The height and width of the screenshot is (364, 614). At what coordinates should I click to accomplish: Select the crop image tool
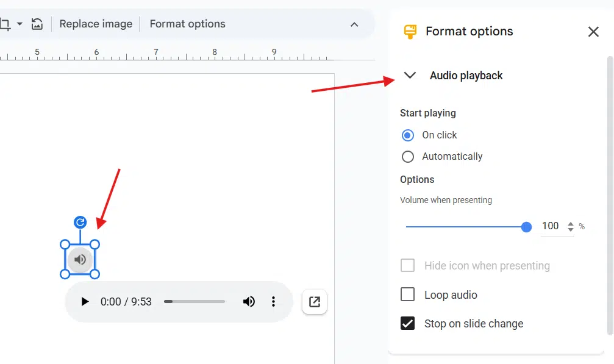[6, 24]
